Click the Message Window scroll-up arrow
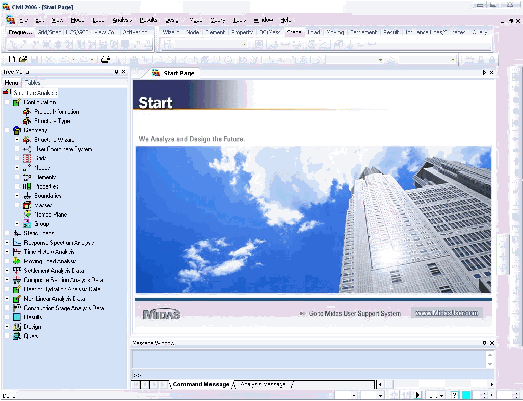This screenshot has height=401, width=523. pyautogui.click(x=490, y=355)
